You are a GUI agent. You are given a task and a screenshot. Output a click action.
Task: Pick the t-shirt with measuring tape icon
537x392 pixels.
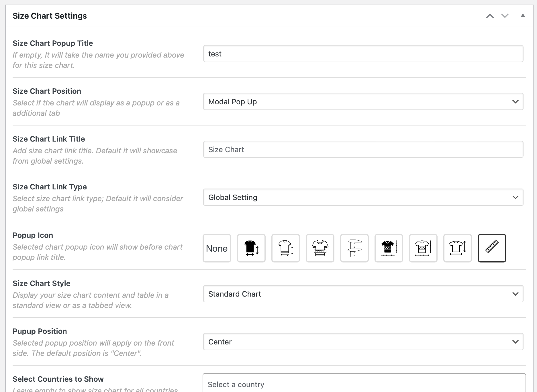320,248
